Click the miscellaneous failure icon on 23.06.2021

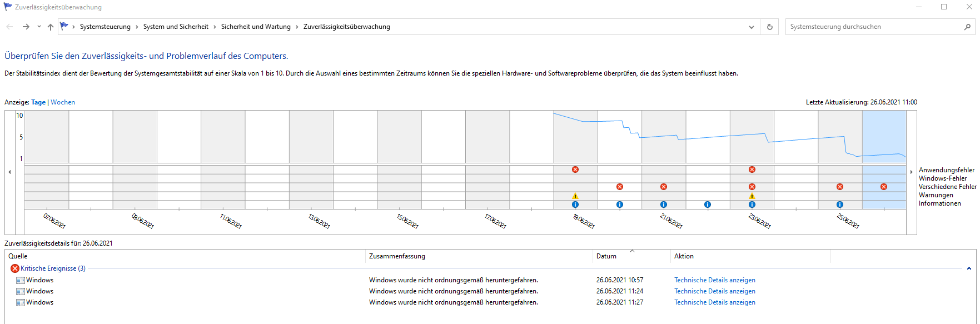[x=752, y=187]
